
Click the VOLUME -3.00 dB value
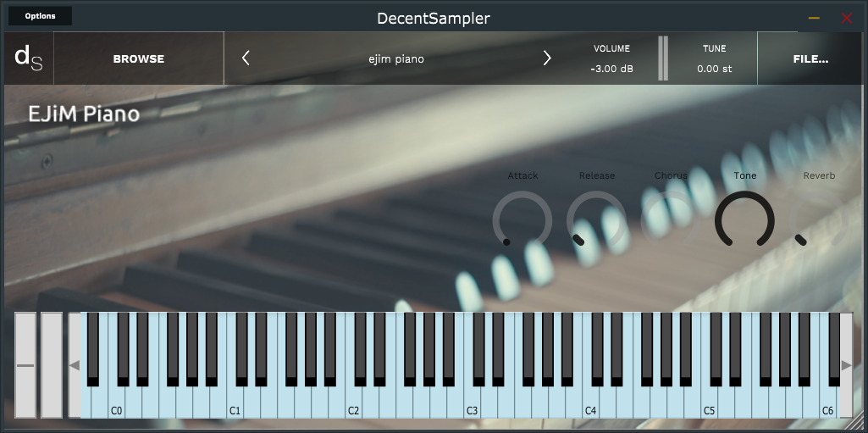tap(611, 69)
